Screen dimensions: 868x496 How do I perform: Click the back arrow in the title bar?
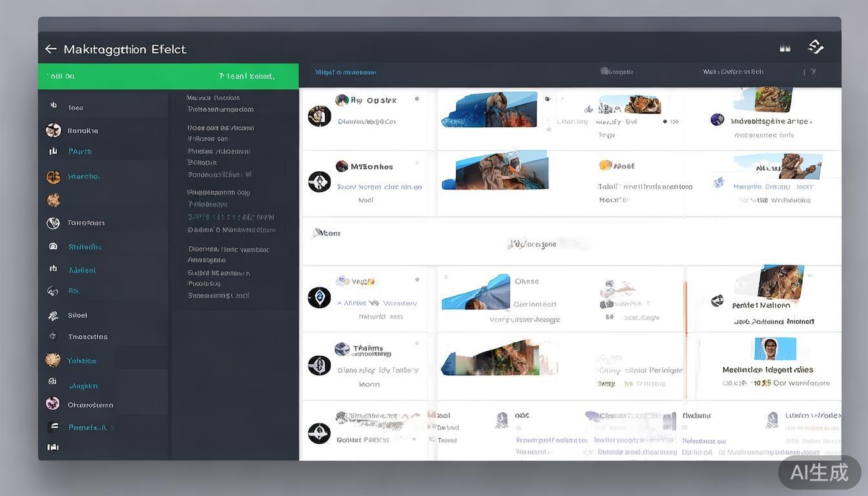pos(50,49)
